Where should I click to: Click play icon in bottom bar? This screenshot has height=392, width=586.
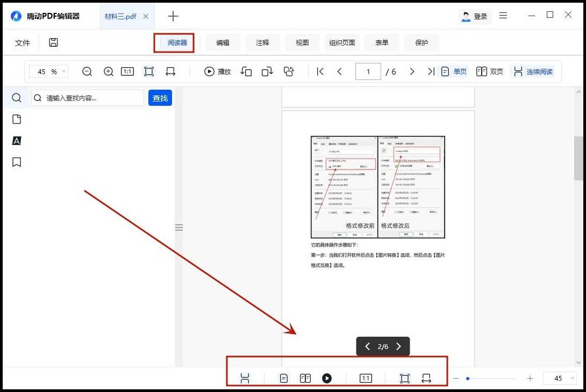[x=327, y=379]
